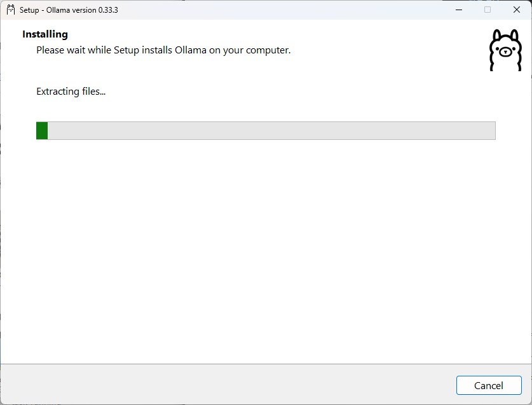Click the llama logo's nose
Screen dimensions: 532x405
tap(505, 52)
